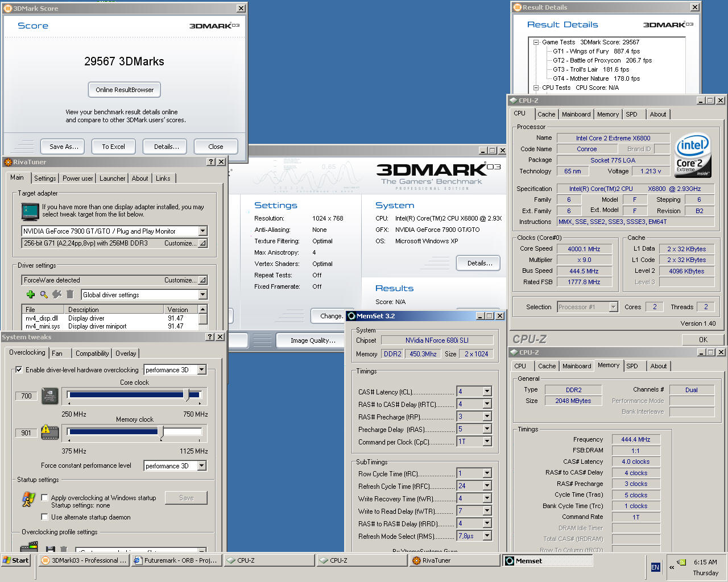Click the Memory clock value field showing 901
This screenshot has height=582, width=728.
coord(27,433)
